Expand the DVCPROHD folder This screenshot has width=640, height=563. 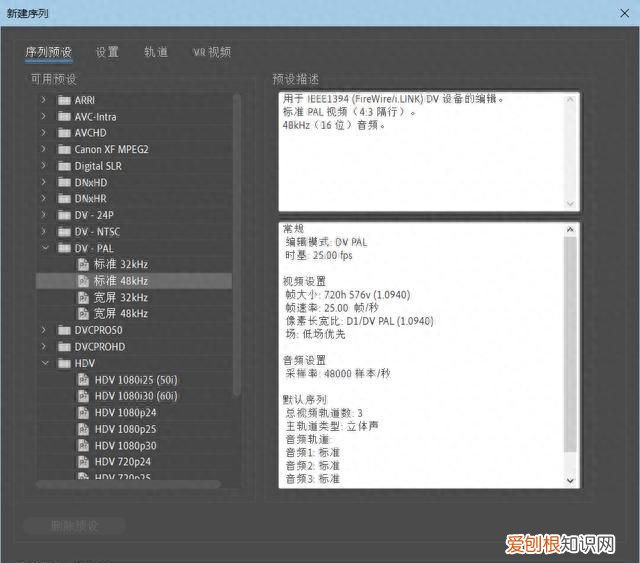(x=44, y=346)
